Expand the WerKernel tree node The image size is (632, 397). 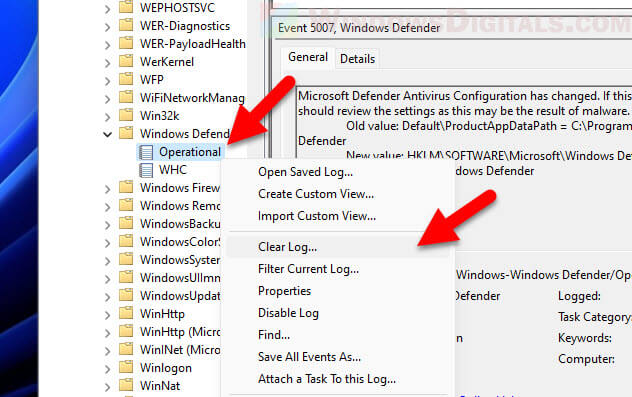[x=107, y=63]
